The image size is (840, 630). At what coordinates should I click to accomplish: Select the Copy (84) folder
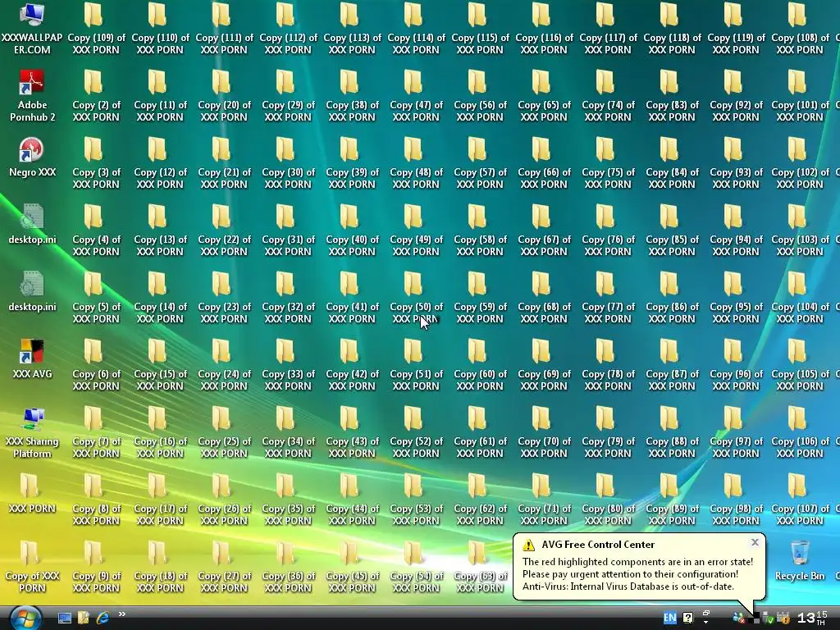coord(672,163)
